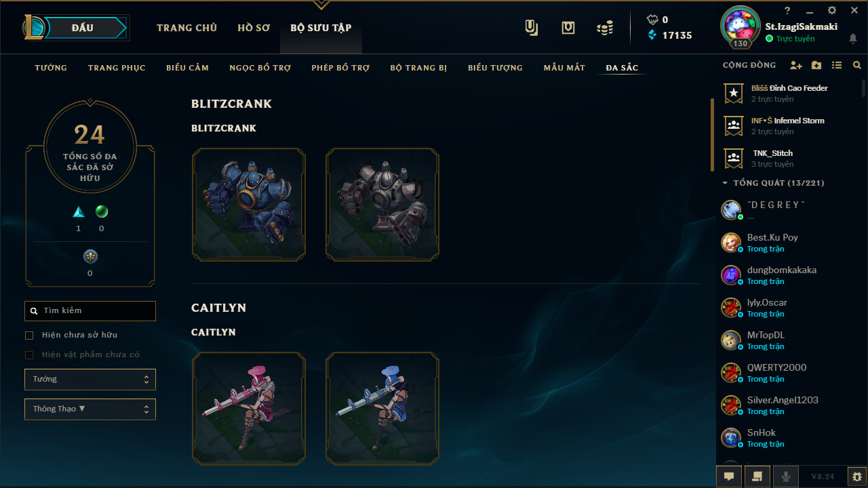Open notifications bell icon
Screen dimensions: 868x488
pyautogui.click(x=853, y=39)
